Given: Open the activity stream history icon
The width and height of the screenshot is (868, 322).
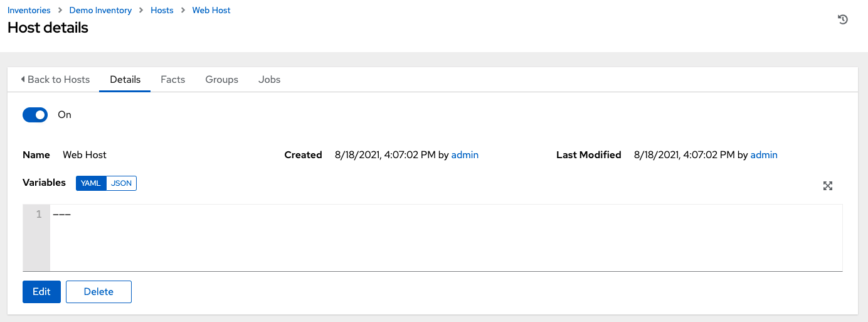Looking at the screenshot, I should coord(843,19).
